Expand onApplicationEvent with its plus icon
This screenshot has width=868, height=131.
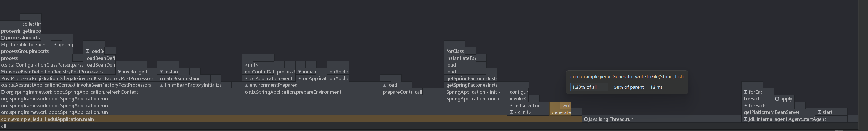point(246,78)
